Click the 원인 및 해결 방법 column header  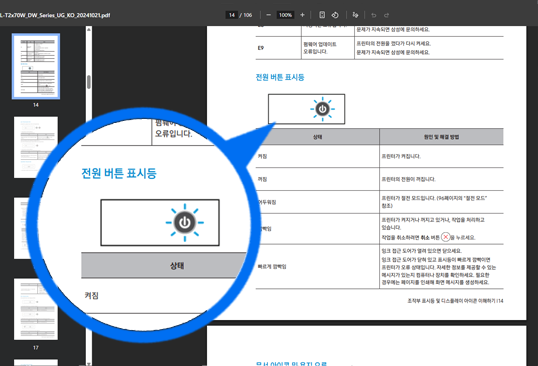pos(441,137)
